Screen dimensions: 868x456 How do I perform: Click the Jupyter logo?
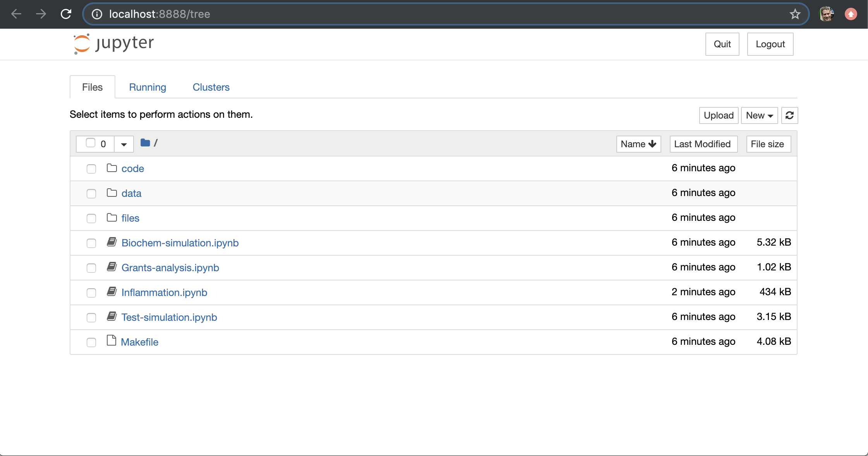coord(114,43)
